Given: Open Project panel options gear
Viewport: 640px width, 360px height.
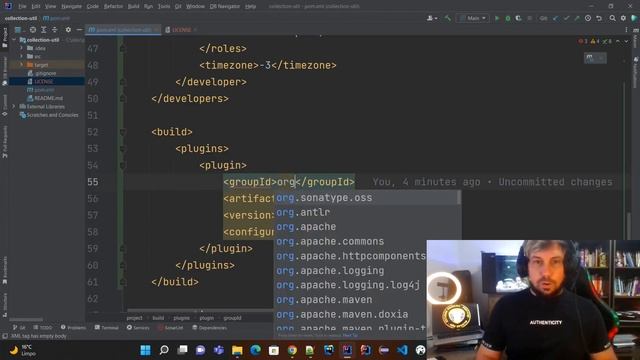Looking at the screenshot, I should (68, 30).
